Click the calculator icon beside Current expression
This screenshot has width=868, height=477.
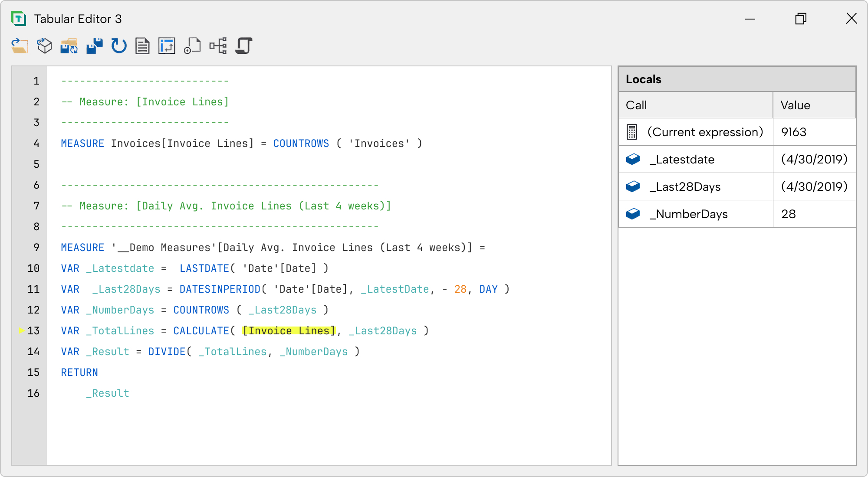click(632, 132)
